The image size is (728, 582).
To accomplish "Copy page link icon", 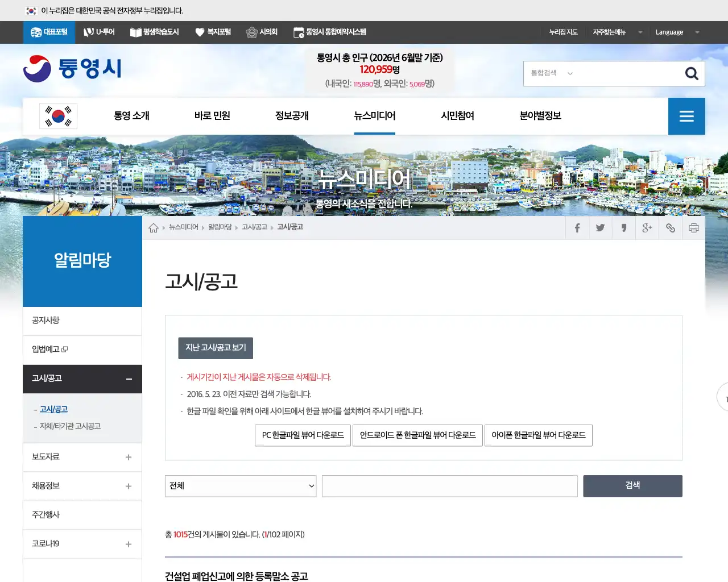I will coord(671,228).
